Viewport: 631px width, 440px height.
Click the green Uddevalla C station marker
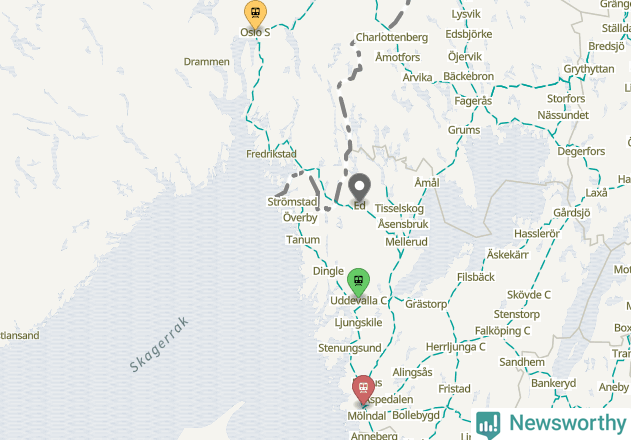[358, 282]
